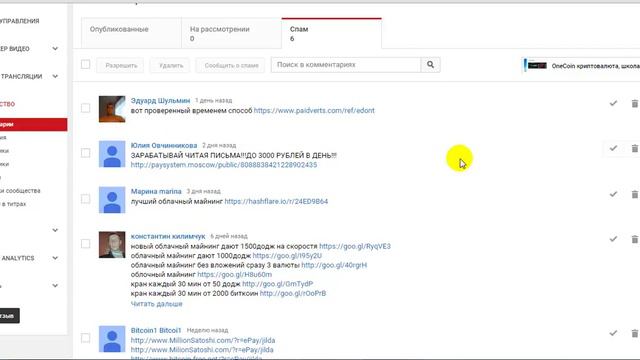Open the goo.gl/GmTydP link
The image size is (640, 360).
[278, 284]
